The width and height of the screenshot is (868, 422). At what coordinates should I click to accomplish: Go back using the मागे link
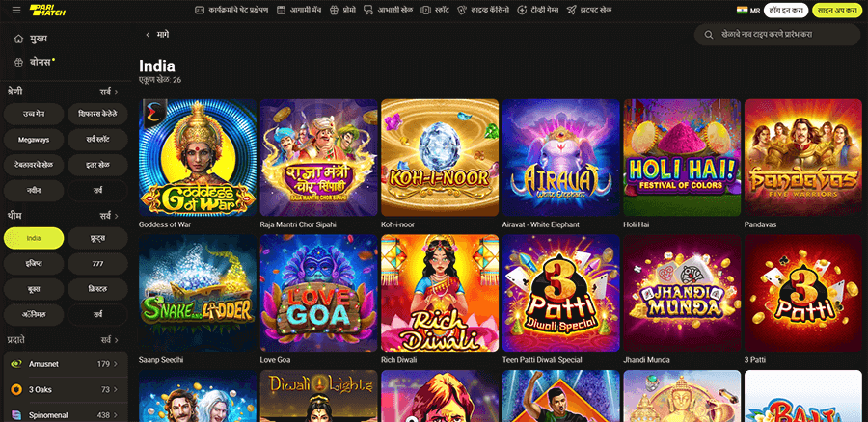pyautogui.click(x=157, y=35)
